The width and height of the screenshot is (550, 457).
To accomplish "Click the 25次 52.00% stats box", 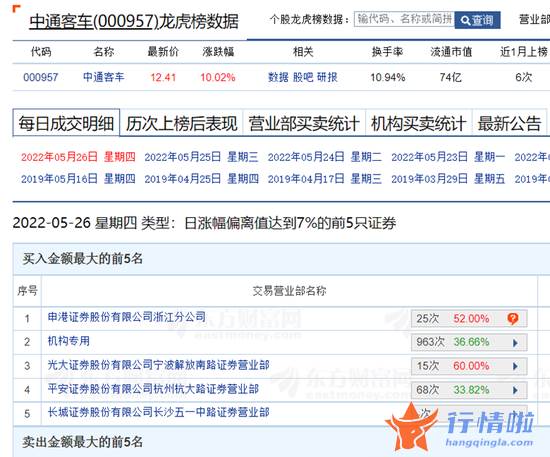I will pos(469,318).
